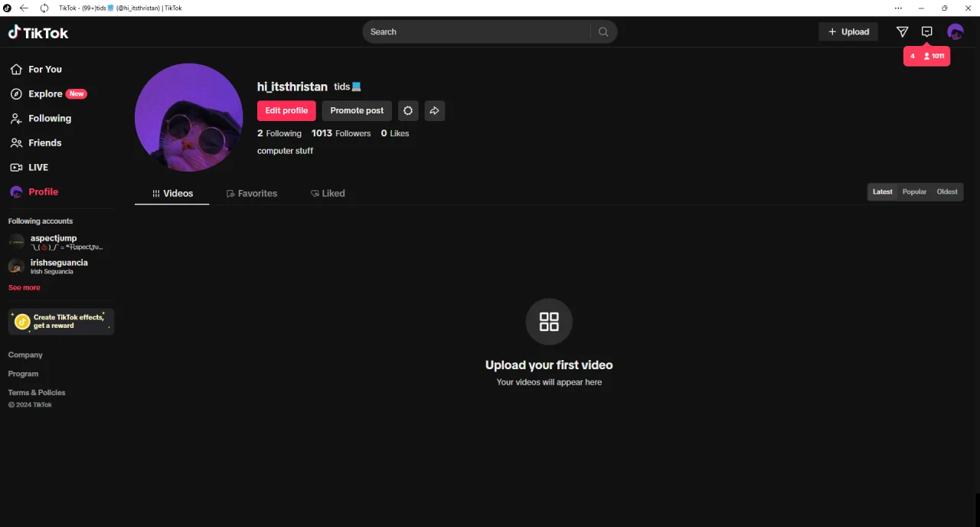Expand Terms & Policies footer section
Image resolution: width=980 pixels, height=527 pixels.
pyautogui.click(x=37, y=392)
